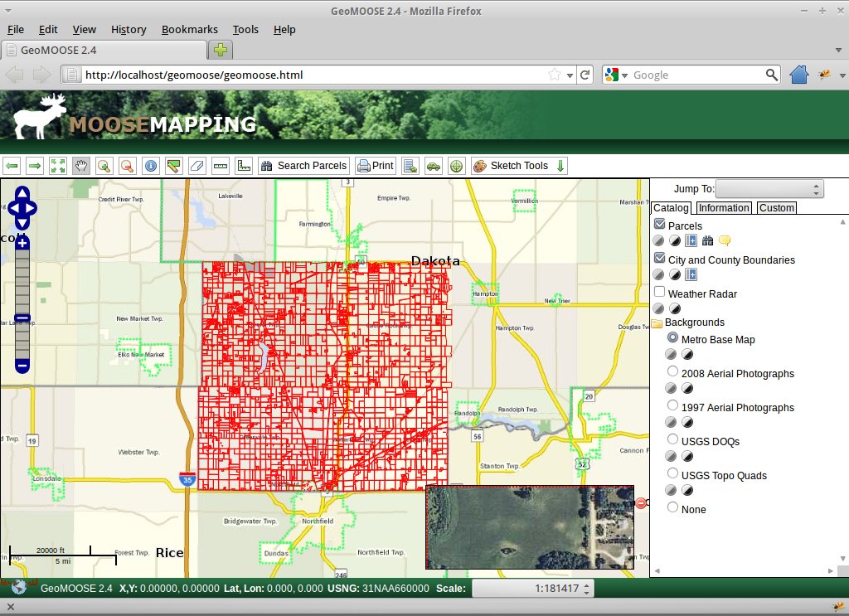Select 2008 Aerial Photographs background
The image size is (849, 616).
(x=672, y=373)
